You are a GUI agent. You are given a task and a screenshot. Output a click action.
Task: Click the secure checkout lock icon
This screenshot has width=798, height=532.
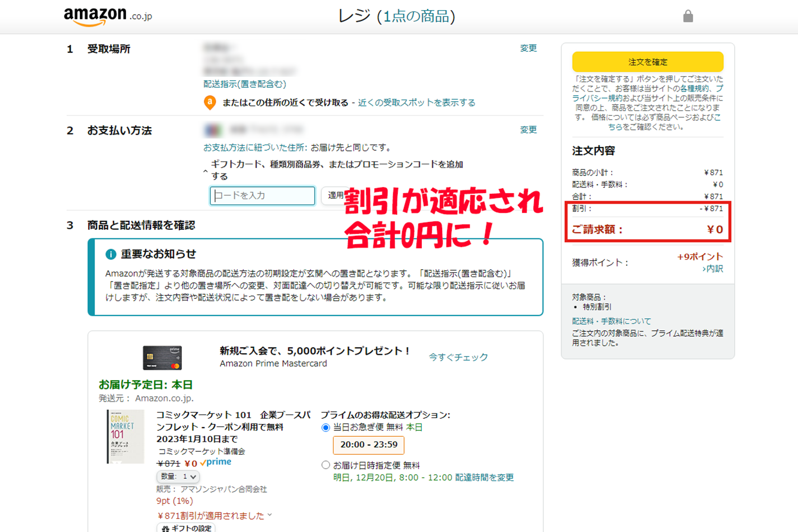(688, 16)
